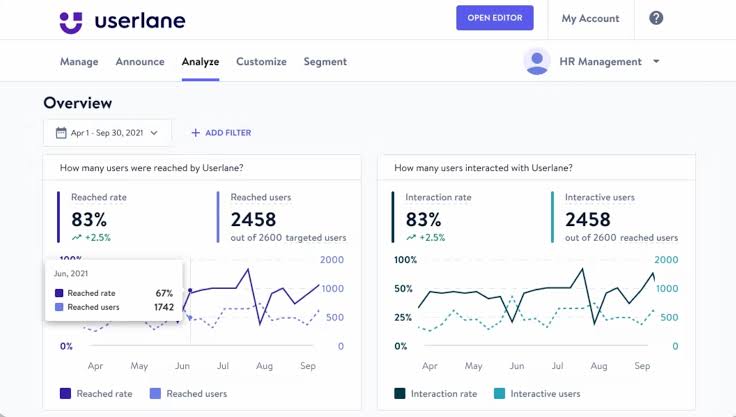Select the Segment tab

pyautogui.click(x=325, y=62)
